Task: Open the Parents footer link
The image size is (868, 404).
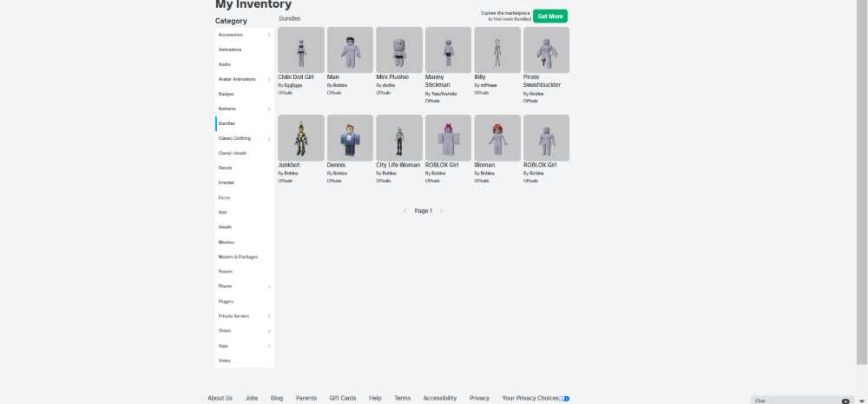Action: 306,399
